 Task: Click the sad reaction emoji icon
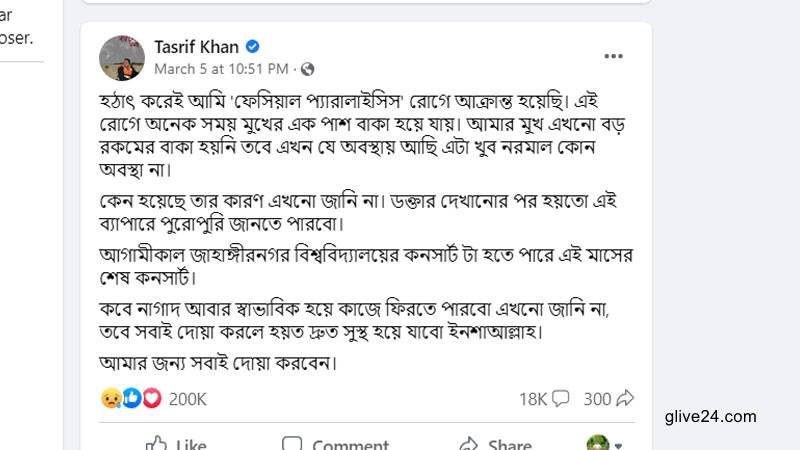[x=110, y=399]
